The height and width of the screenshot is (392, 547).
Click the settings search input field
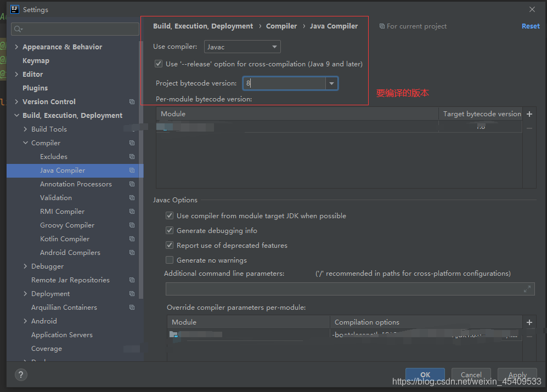point(75,29)
